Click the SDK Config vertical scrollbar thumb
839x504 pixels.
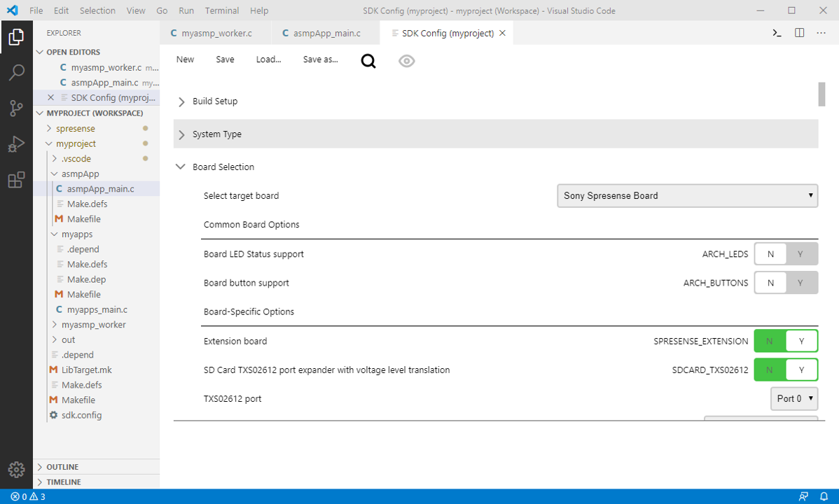[x=821, y=94]
